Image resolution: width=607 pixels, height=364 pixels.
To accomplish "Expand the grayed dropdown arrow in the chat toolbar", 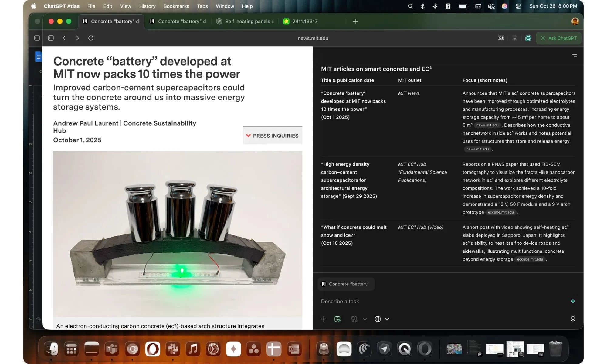I will [365, 319].
